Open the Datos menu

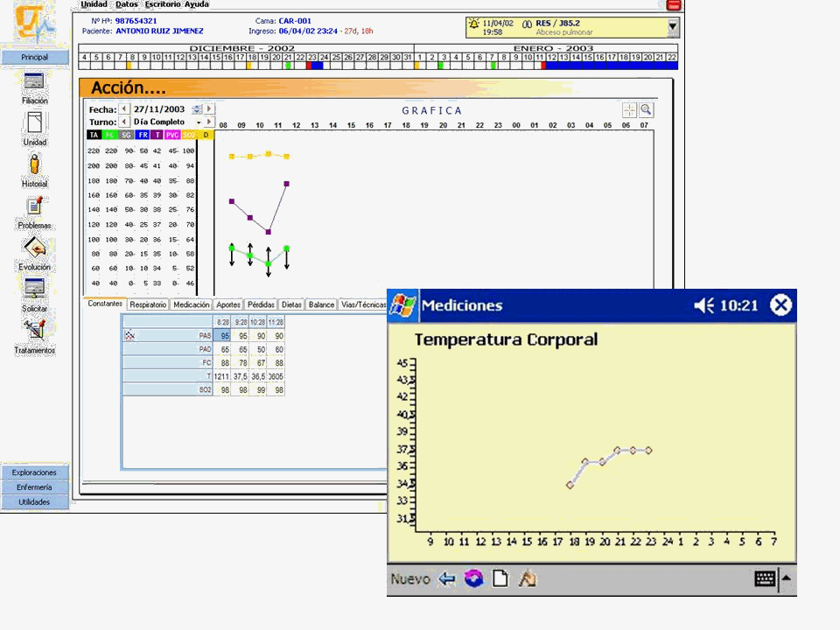click(x=126, y=4)
